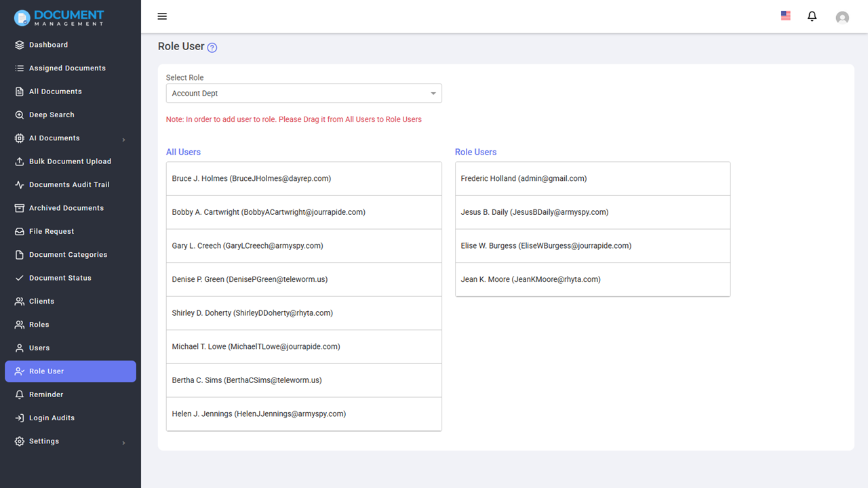Open the notifications bell

click(x=812, y=16)
